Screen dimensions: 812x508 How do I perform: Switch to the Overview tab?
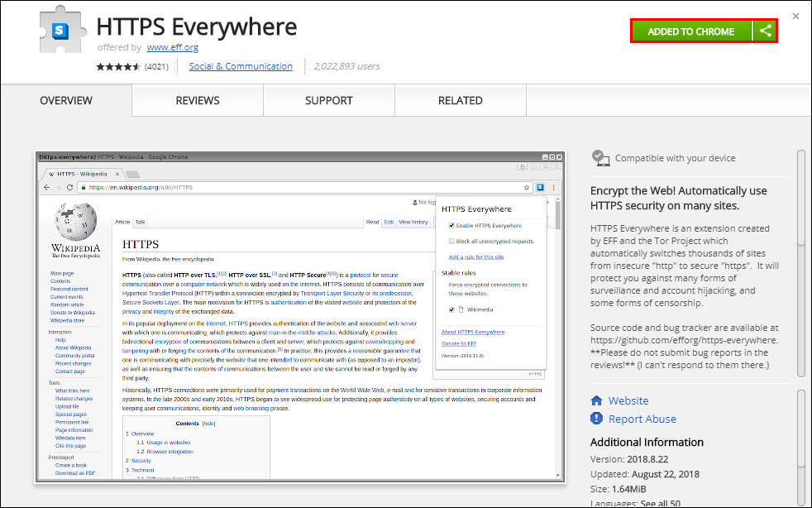coord(66,101)
